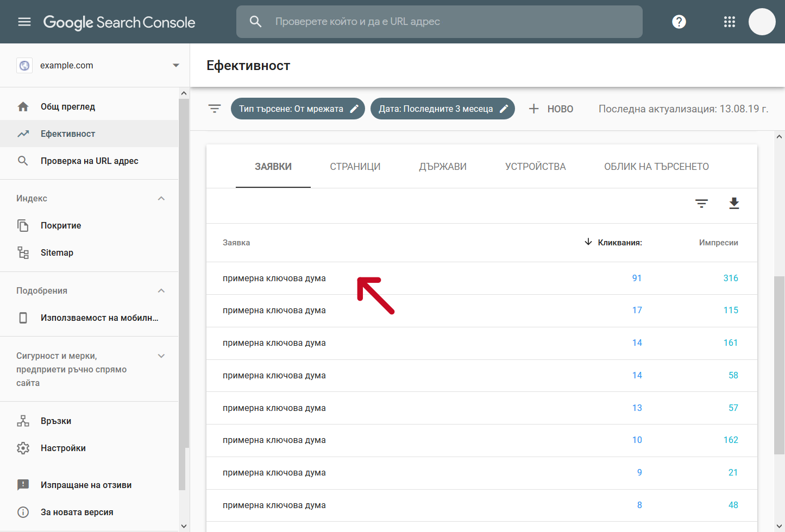Screen dimensions: 785x532
Task: Open the example.com property dropdown
Action: click(176, 66)
